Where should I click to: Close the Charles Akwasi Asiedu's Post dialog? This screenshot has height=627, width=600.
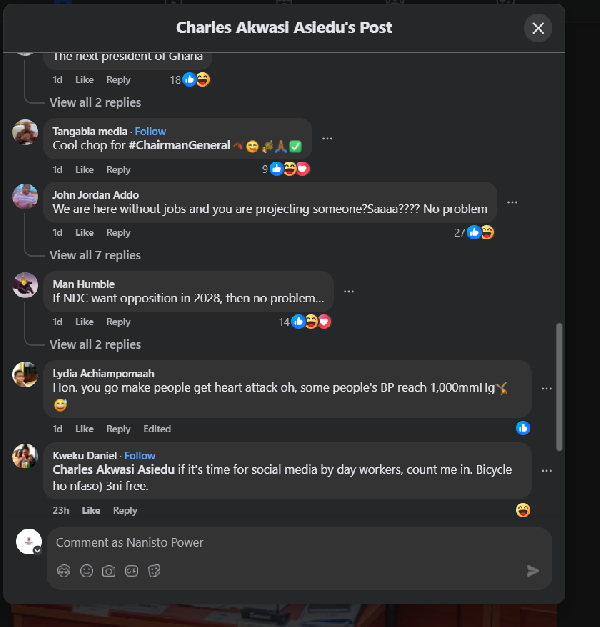click(538, 28)
